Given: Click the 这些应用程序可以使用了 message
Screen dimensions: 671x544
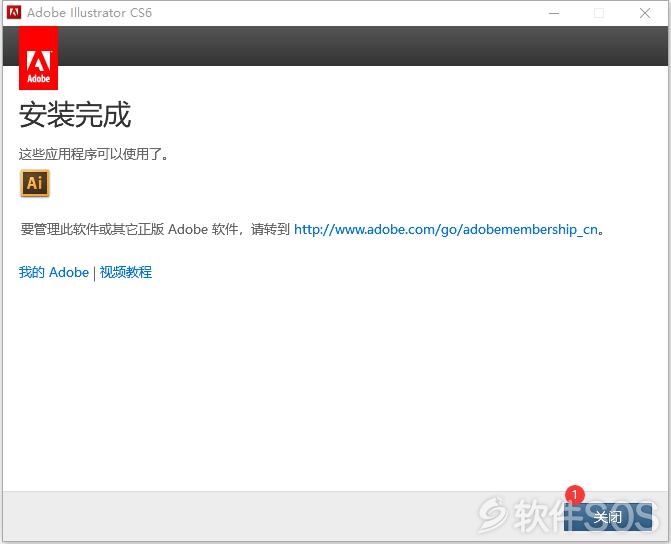Looking at the screenshot, I should tap(93, 154).
